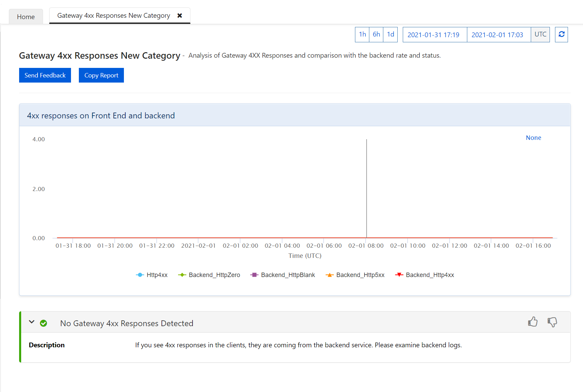The width and height of the screenshot is (583, 392).
Task: Toggle the Backend_HttpBlank legend series
Action: pos(283,275)
